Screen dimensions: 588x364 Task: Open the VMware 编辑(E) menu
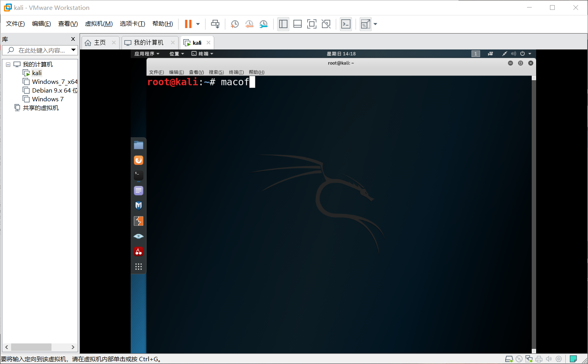(x=42, y=24)
